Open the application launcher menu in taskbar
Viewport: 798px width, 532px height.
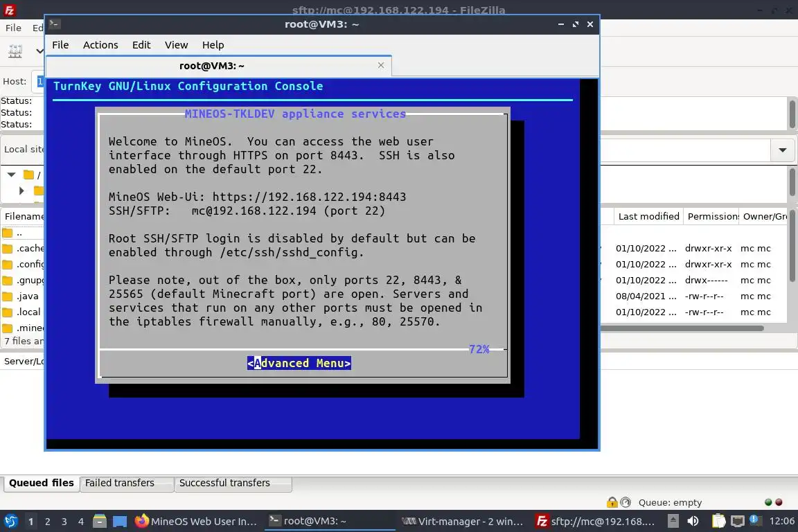click(x=10, y=521)
